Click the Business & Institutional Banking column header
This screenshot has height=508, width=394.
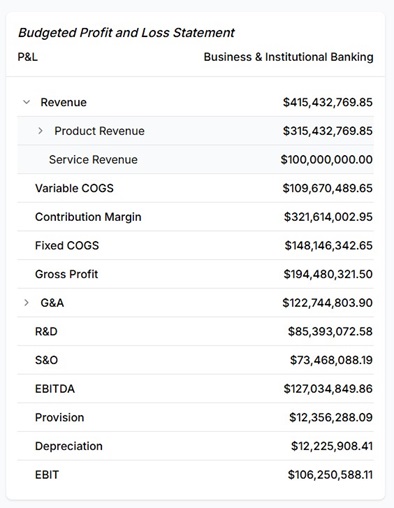pyautogui.click(x=288, y=57)
